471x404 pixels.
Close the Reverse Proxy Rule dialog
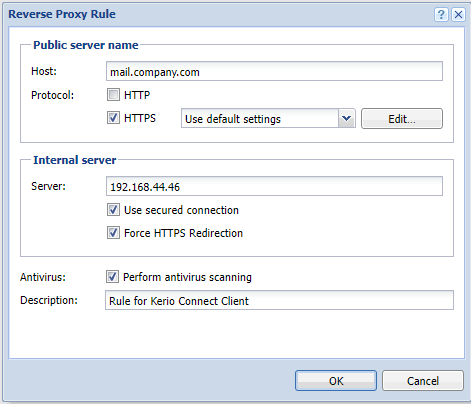coord(458,14)
